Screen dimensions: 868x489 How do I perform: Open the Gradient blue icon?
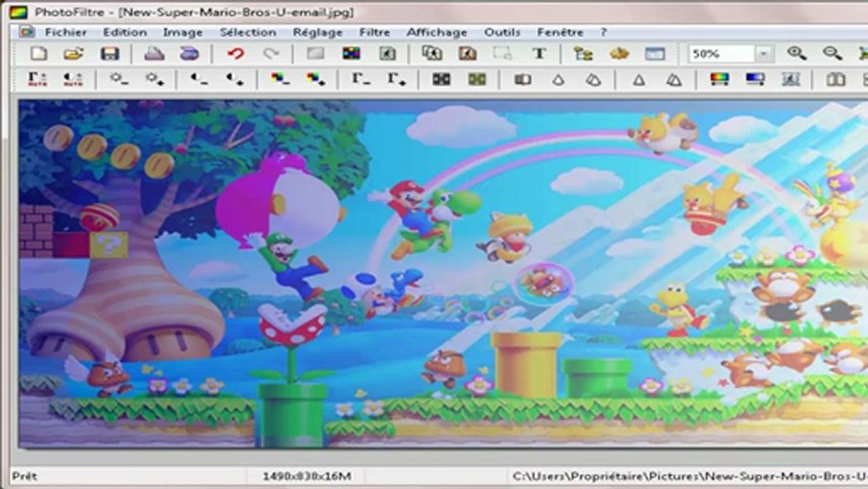click(x=755, y=79)
